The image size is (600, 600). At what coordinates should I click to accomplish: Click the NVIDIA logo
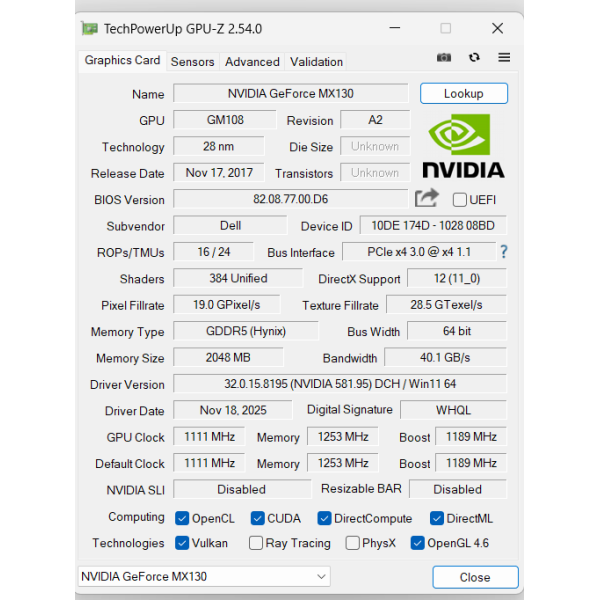tap(463, 146)
